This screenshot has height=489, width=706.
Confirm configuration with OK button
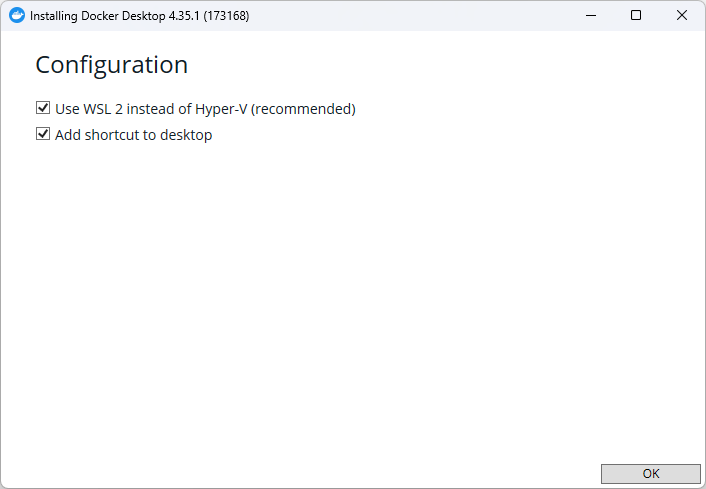click(651, 474)
